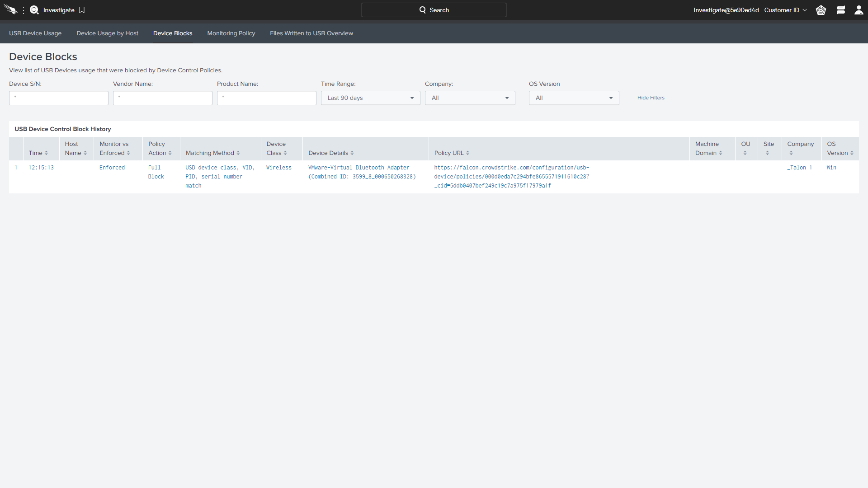Open the notifications stack icon
Screen dimensions: 868x488
(x=841, y=10)
